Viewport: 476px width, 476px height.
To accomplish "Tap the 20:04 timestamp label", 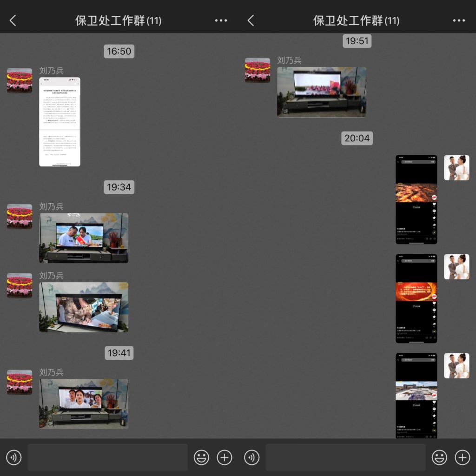I will pyautogui.click(x=357, y=138).
